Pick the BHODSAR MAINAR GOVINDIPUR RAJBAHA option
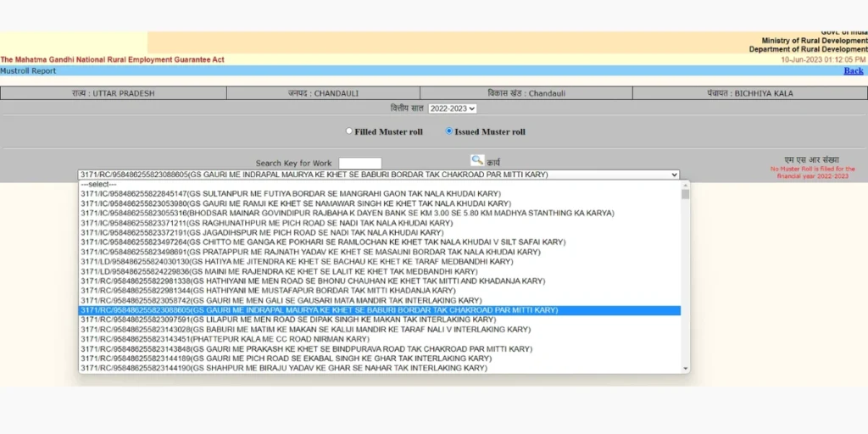The width and height of the screenshot is (868, 434). 347,213
